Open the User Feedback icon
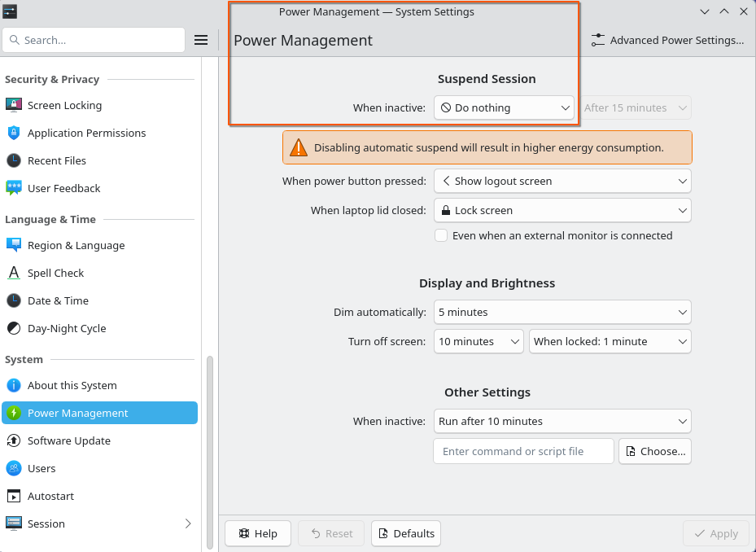756x552 pixels. coord(14,188)
